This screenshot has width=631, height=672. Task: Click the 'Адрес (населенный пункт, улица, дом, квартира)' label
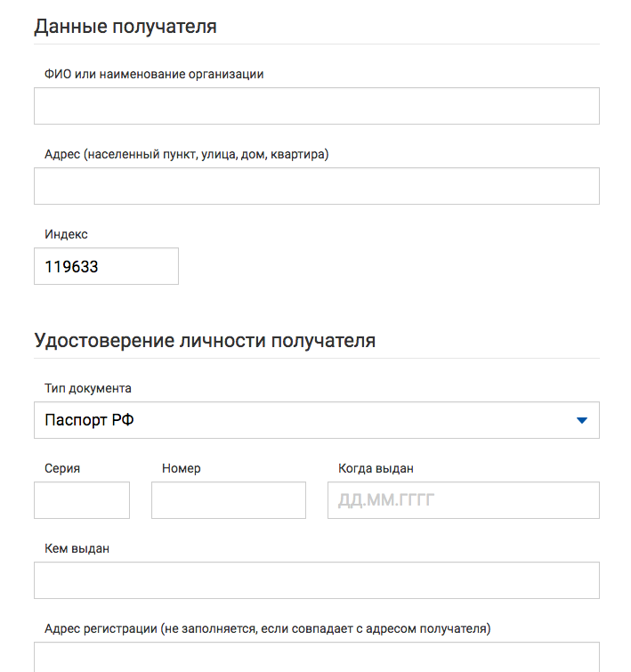tap(187, 154)
